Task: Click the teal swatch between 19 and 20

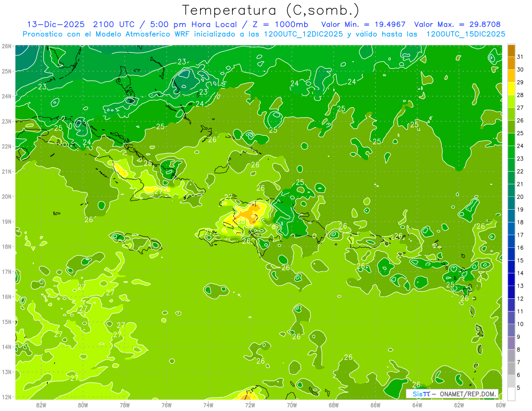Action: 512,203
